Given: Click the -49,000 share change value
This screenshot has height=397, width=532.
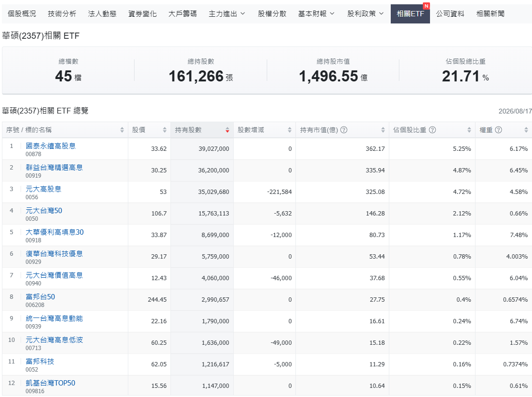Looking at the screenshot, I should 281,343.
